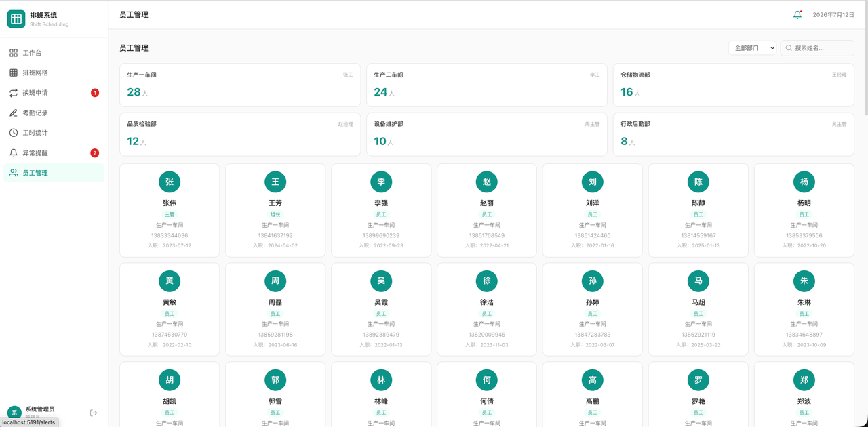Click the red badge on 异常提醒
This screenshot has height=427, width=868.
click(x=95, y=153)
